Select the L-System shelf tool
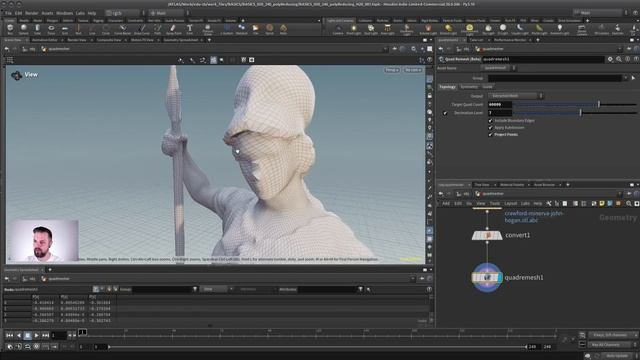640x360 pixels. point(227,29)
